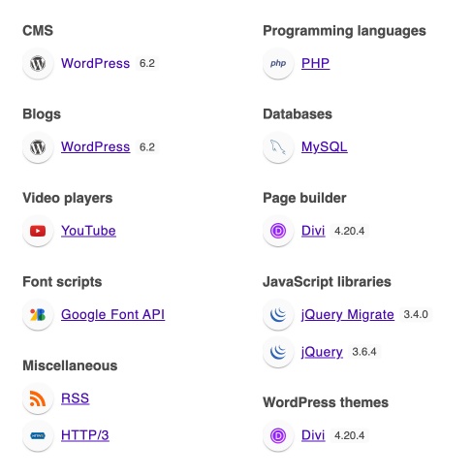Click the Divi icon under Page builder
The width and height of the screenshot is (472, 476).
click(278, 231)
